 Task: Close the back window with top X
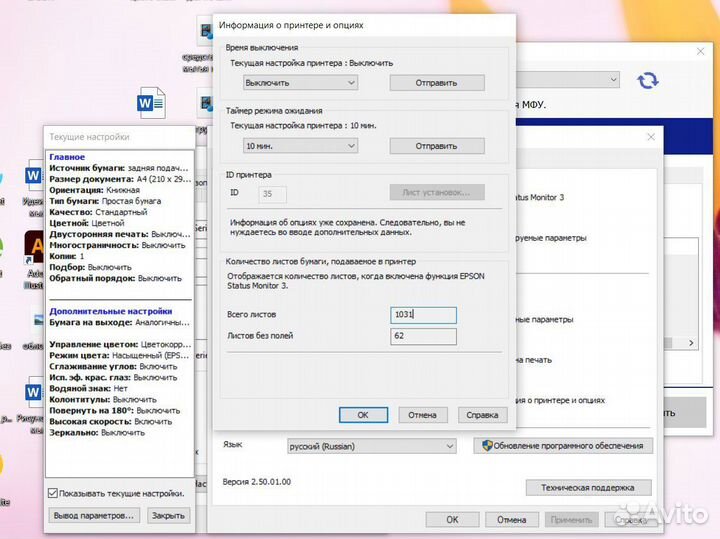click(x=700, y=51)
